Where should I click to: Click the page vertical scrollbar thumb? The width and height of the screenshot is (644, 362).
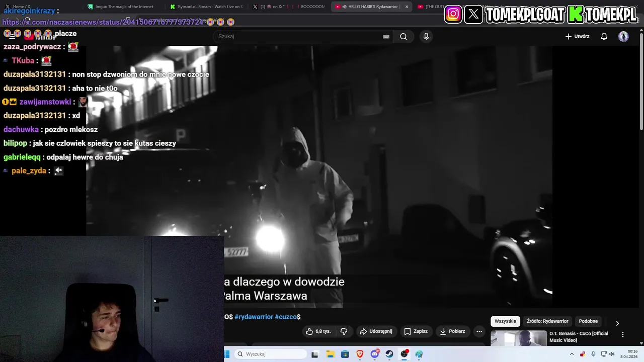click(x=641, y=80)
